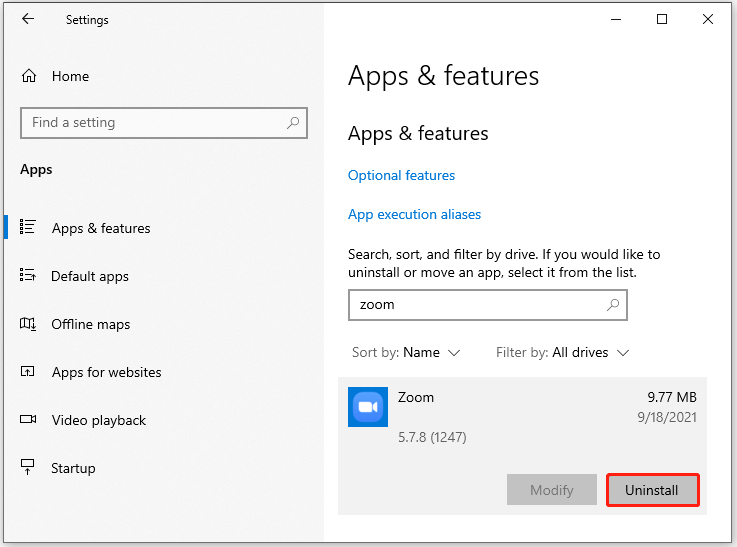
Task: Click the Home house icon
Action: [x=29, y=76]
